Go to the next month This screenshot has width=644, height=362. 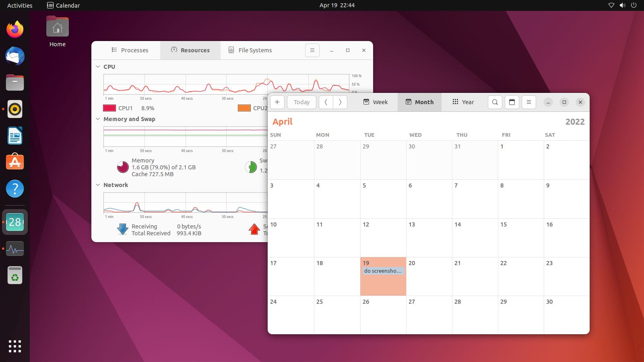(x=340, y=102)
